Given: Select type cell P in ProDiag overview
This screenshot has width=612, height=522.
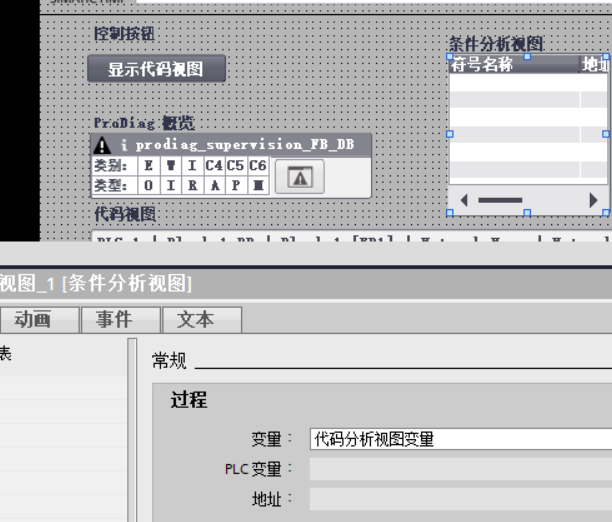Looking at the screenshot, I should pyautogui.click(x=236, y=185).
